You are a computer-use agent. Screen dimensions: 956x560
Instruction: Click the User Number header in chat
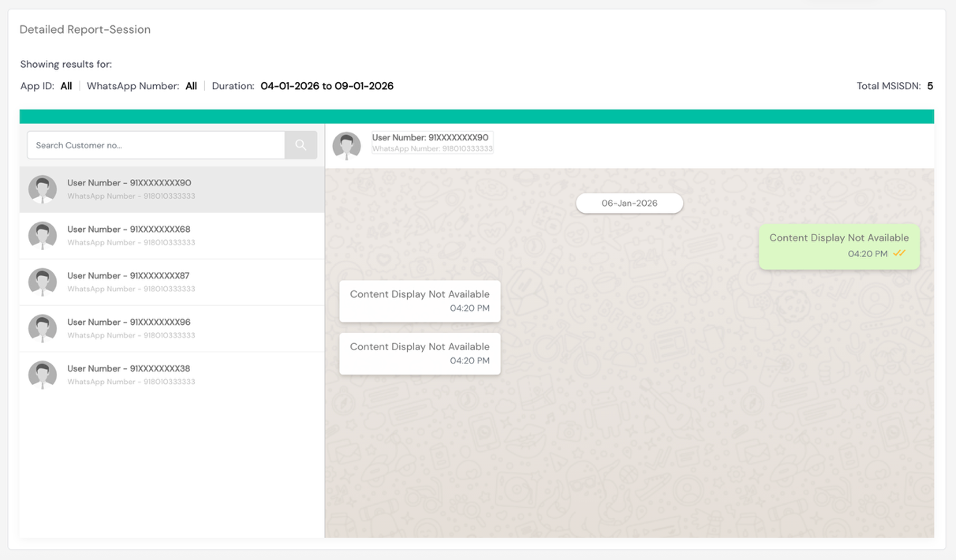click(x=430, y=137)
